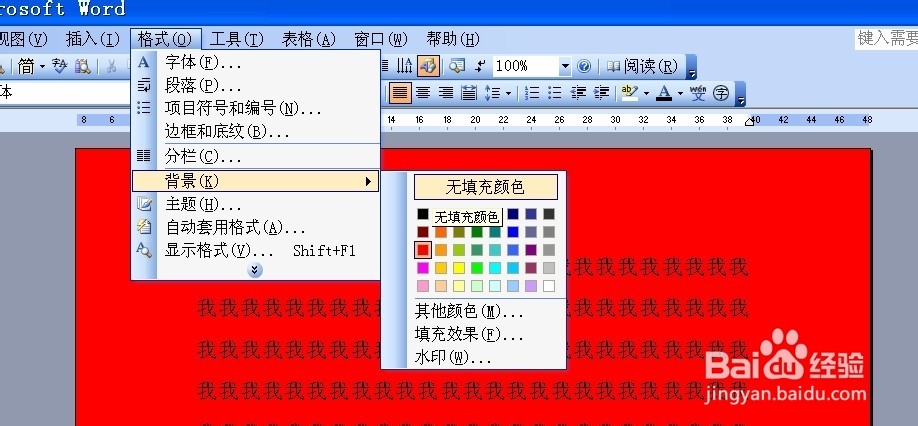Click the center alignment icon

tap(423, 92)
